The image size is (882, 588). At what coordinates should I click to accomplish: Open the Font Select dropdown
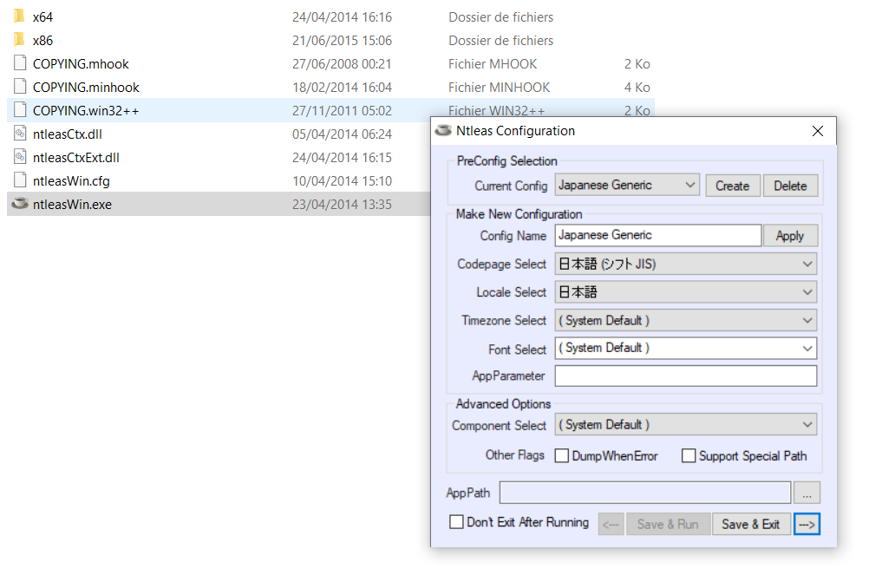pos(686,349)
